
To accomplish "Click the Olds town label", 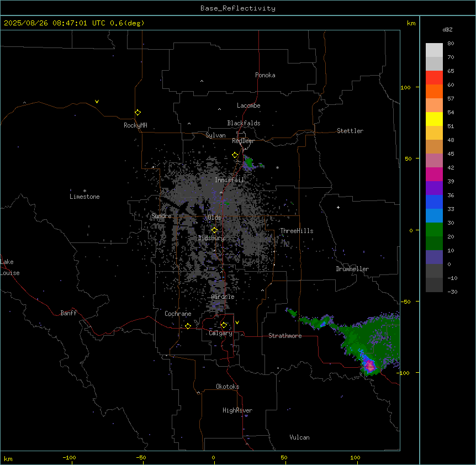I will coord(214,218).
